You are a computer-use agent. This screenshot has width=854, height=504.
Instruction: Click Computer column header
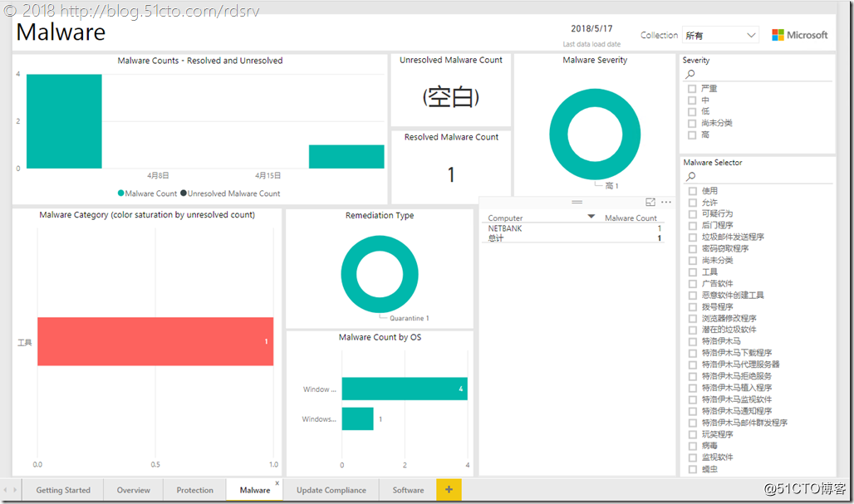(x=505, y=218)
